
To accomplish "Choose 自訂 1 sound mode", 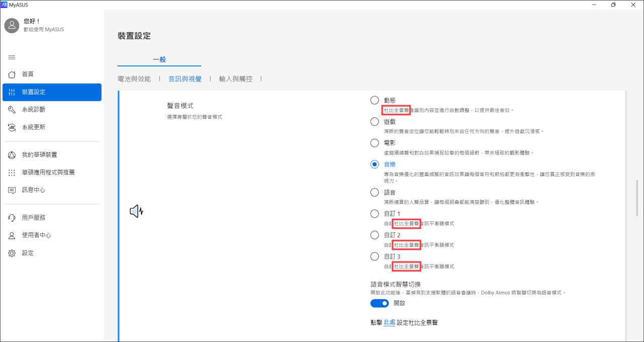I will [x=374, y=214].
